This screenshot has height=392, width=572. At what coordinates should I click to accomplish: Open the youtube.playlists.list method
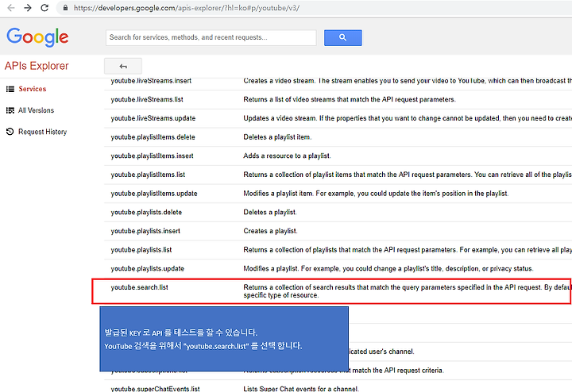click(x=141, y=250)
